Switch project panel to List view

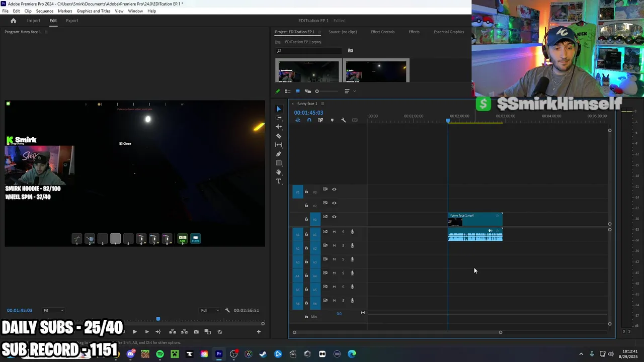click(x=287, y=91)
